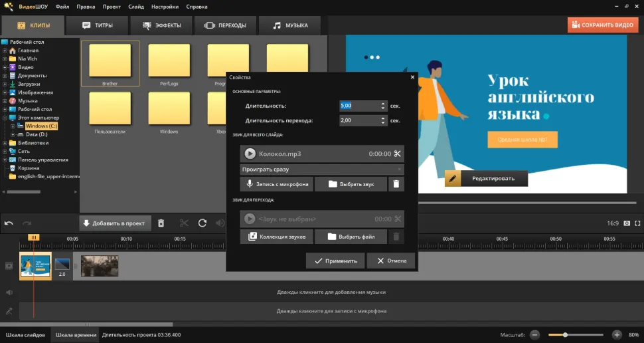The image size is (644, 343).
Task: Expand the Главная tree node
Action: [x=5, y=51]
